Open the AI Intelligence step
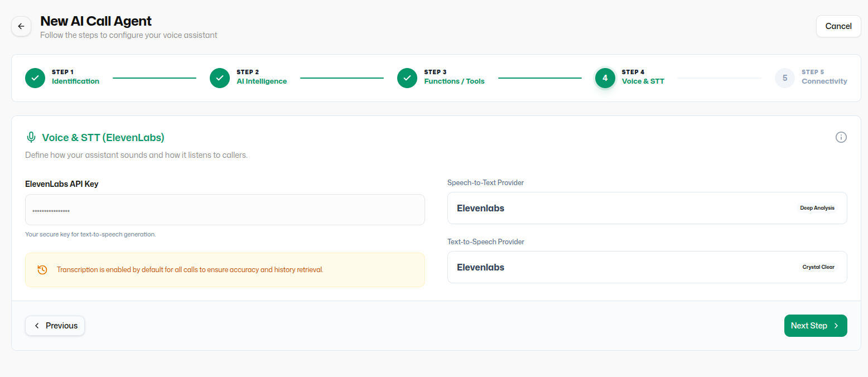868x377 pixels. point(262,81)
